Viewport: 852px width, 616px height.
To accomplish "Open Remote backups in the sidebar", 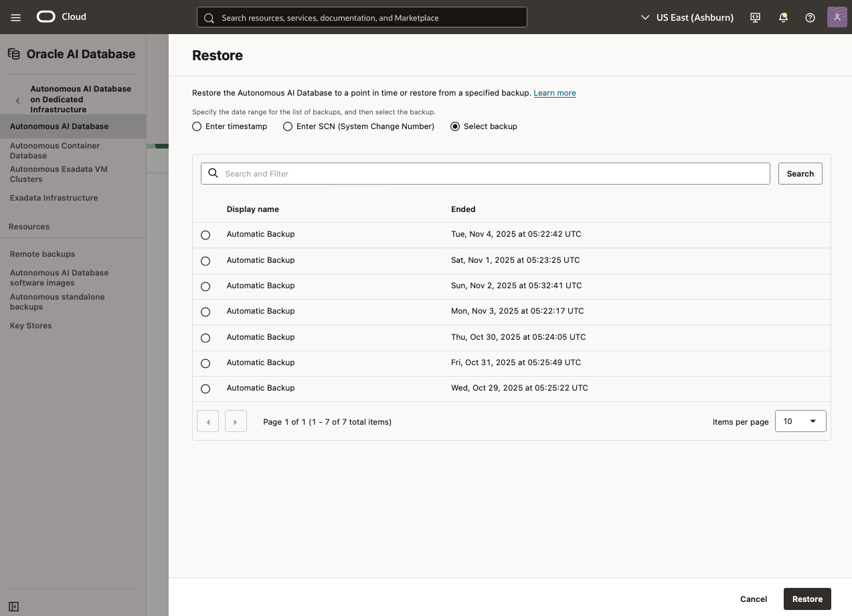I will [x=42, y=254].
